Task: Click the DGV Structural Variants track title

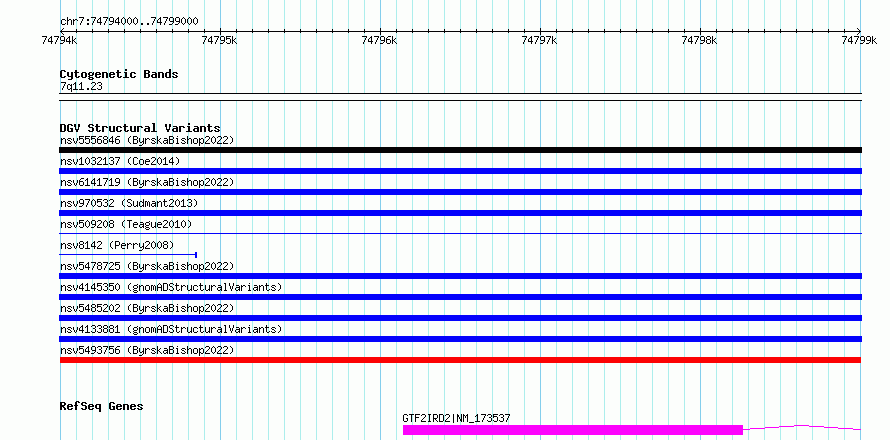Action: point(140,128)
